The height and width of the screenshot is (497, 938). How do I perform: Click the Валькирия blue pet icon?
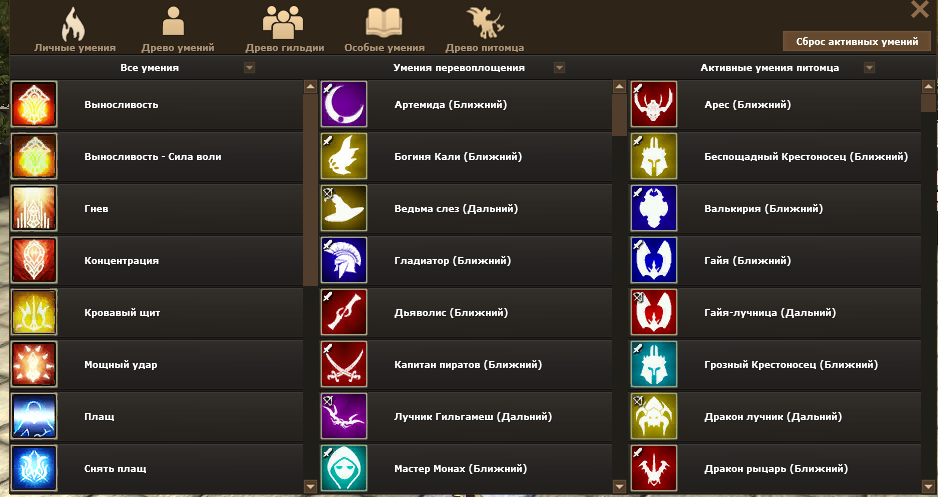[x=654, y=209]
